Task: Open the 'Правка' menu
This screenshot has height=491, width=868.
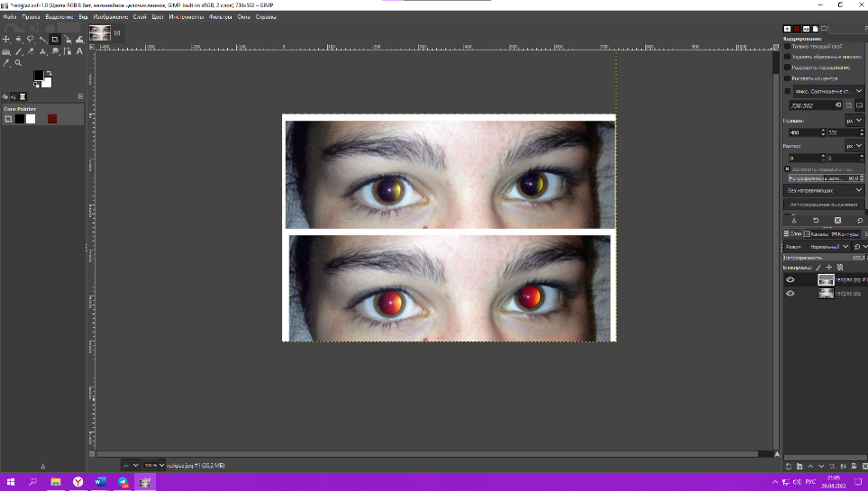Action: (x=31, y=17)
